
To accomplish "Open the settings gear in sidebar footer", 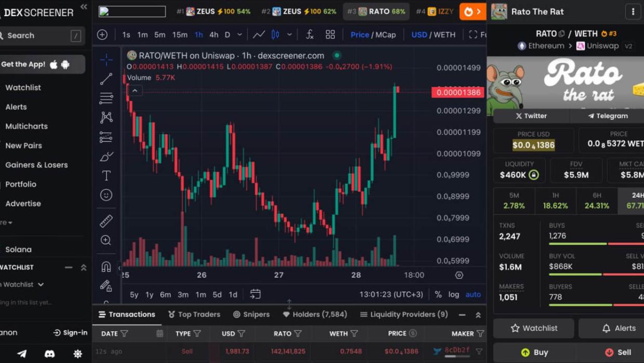I will [x=77, y=354].
